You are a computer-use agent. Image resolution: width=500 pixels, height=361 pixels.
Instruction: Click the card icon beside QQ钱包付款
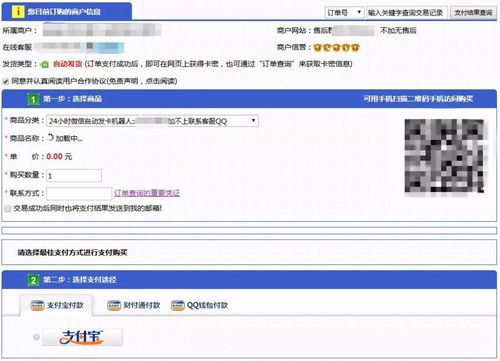177,305
